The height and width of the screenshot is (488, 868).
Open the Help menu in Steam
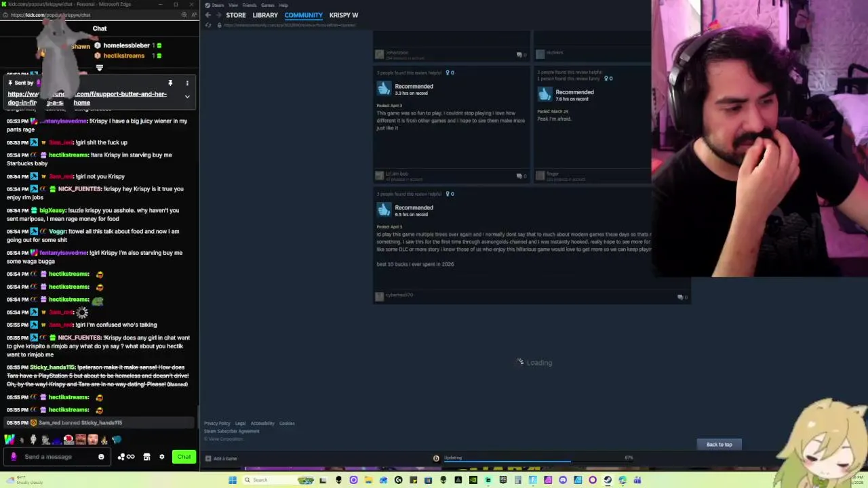click(x=283, y=5)
